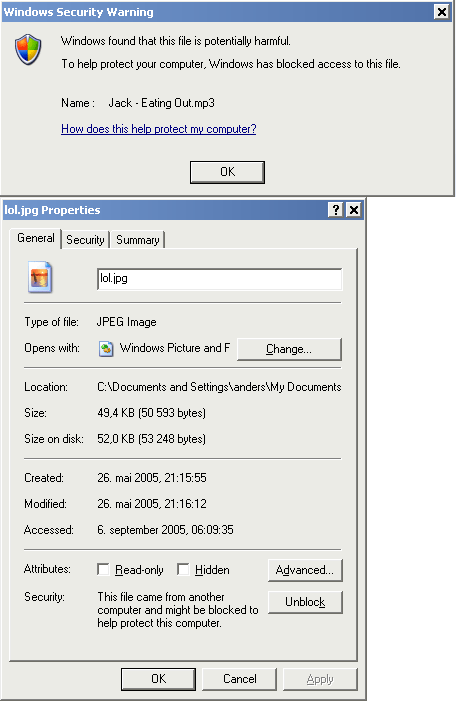Image resolution: width=456 pixels, height=701 pixels.
Task: Close the Windows Security Warning dialog
Action: click(442, 12)
